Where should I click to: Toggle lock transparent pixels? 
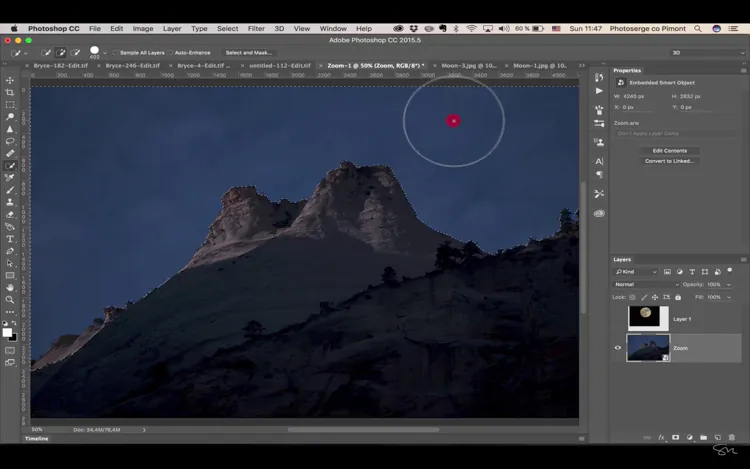(x=632, y=297)
